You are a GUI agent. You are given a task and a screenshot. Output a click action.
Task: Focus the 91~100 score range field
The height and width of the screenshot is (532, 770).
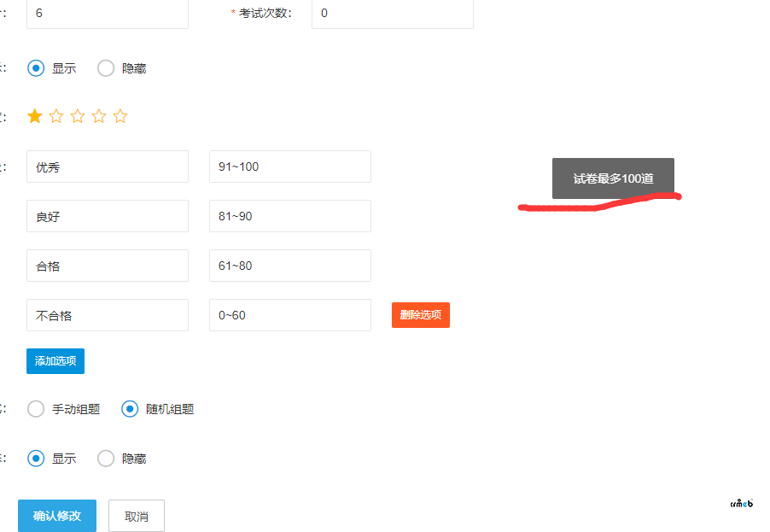pos(290,167)
